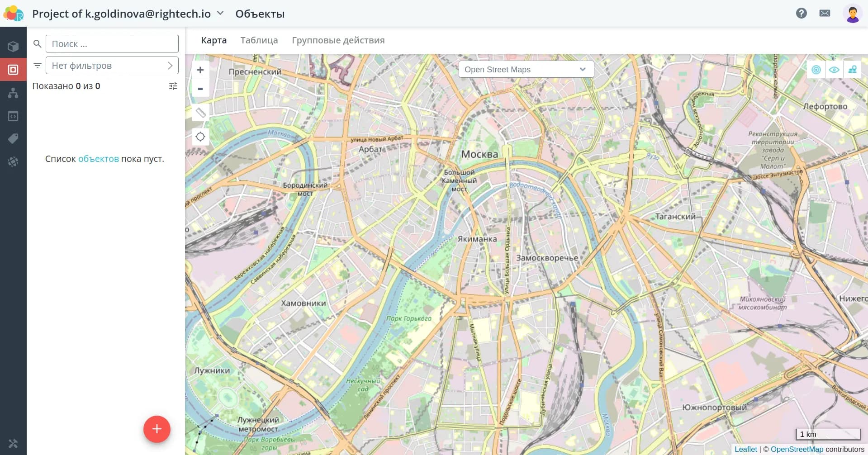This screenshot has width=868, height=455.
Task: Open the code window icon in sidebar
Action: click(13, 116)
